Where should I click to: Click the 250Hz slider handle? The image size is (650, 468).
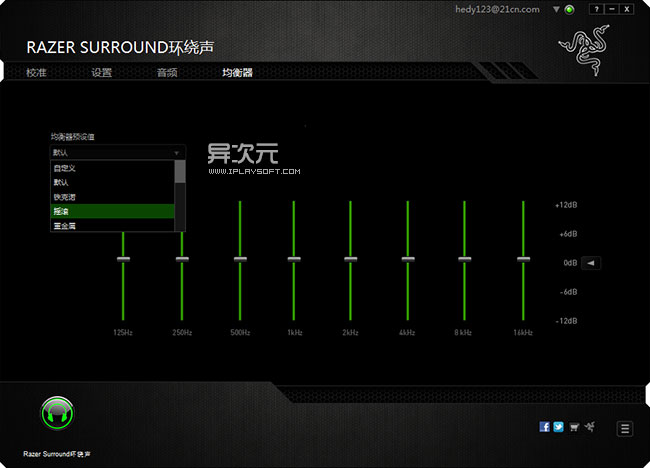tap(182, 259)
